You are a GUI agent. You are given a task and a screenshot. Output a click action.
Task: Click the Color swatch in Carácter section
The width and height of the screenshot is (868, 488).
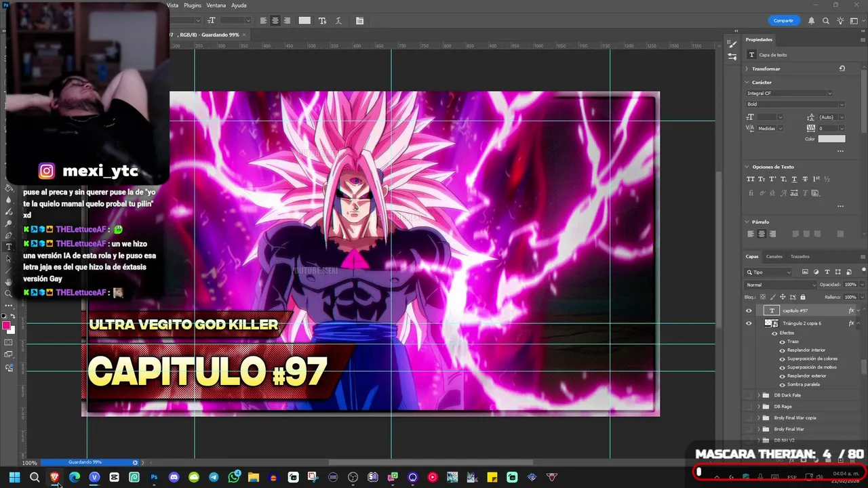(831, 139)
